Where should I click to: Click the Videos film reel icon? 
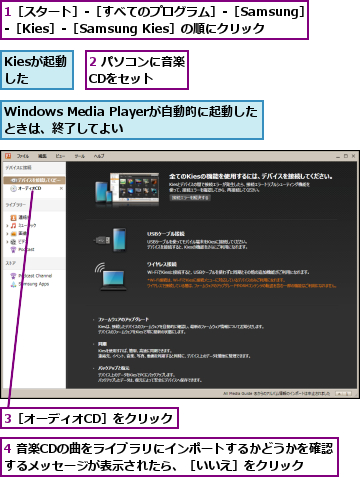tap(13, 242)
